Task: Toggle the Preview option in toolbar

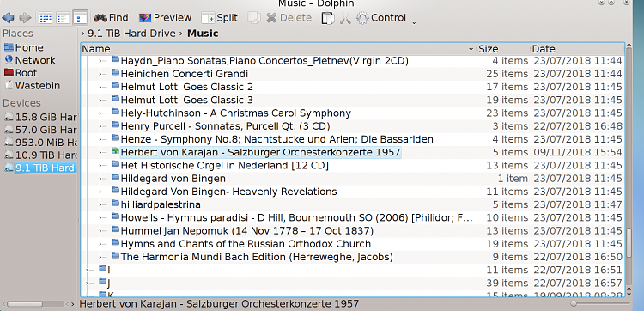Action: click(165, 18)
